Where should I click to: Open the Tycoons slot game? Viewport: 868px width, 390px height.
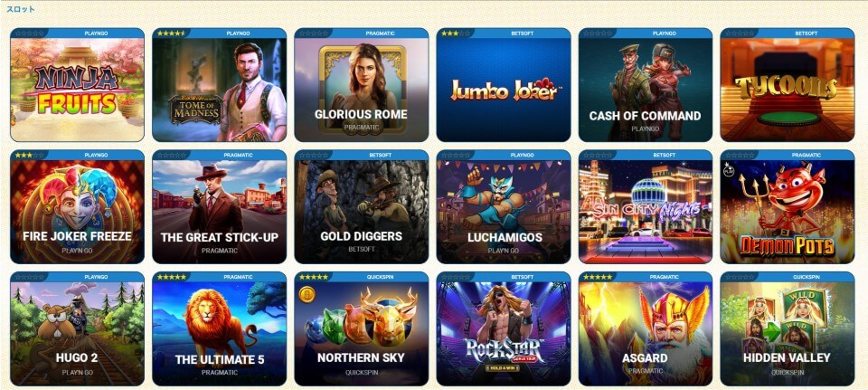point(788,85)
